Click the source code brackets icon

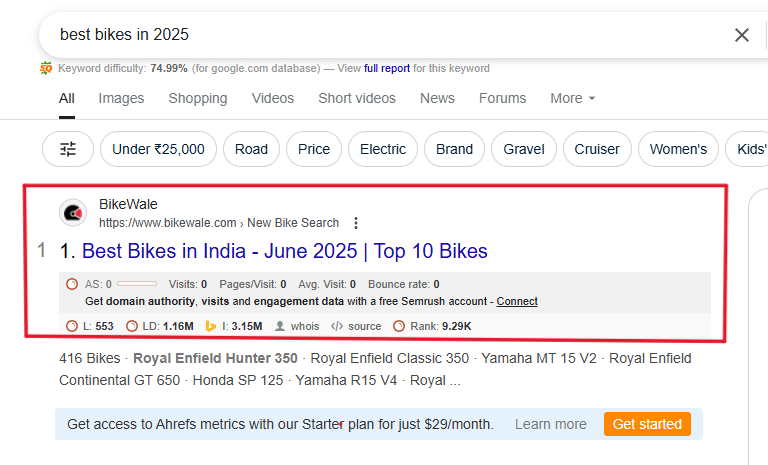point(336,326)
